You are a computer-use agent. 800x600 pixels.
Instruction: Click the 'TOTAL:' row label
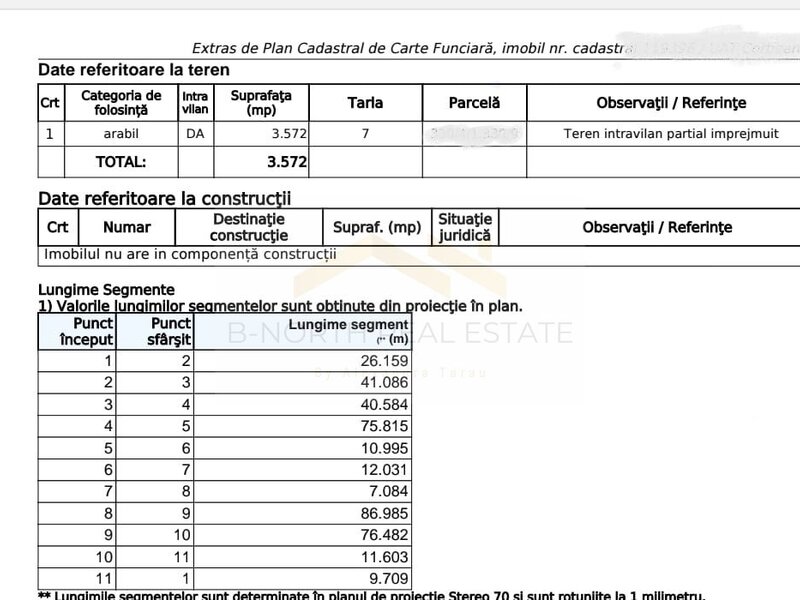(121, 161)
